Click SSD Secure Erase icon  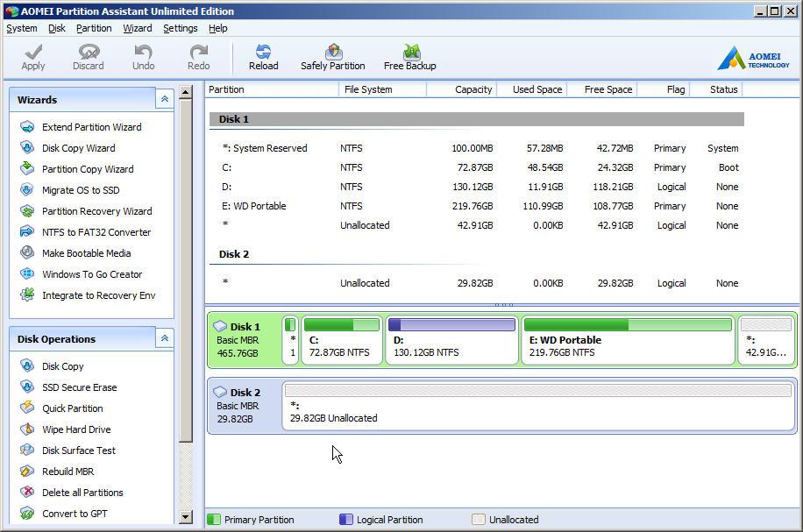tap(27, 387)
